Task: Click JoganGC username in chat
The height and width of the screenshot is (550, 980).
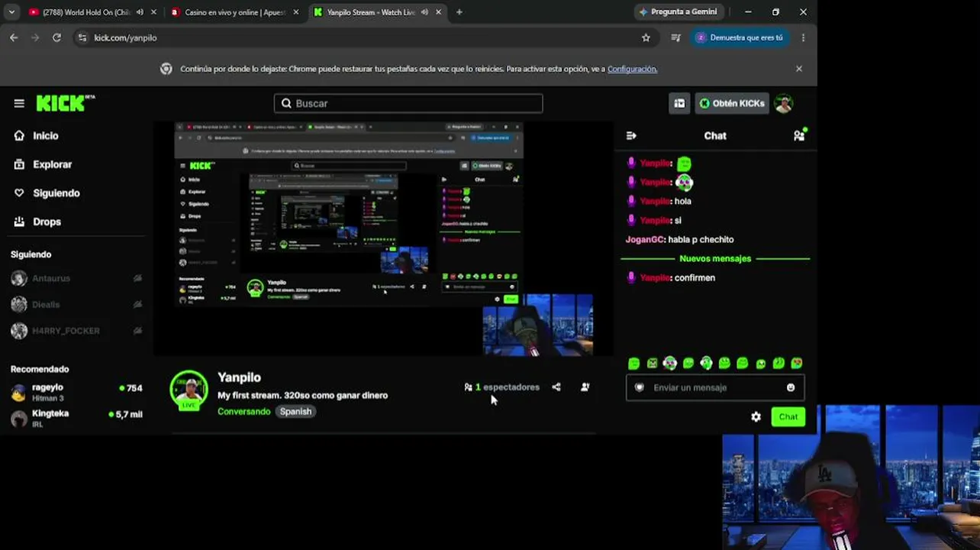Action: tap(645, 240)
